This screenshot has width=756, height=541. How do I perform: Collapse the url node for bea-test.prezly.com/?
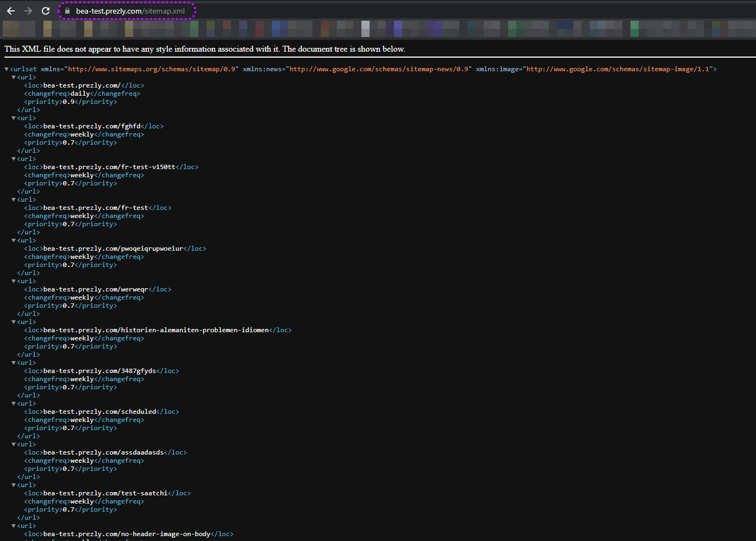(x=14, y=78)
